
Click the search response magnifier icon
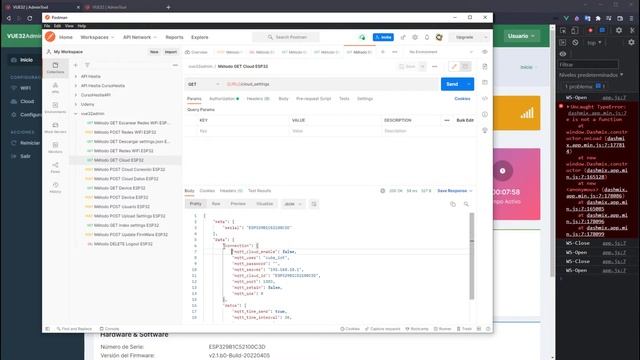(x=466, y=204)
